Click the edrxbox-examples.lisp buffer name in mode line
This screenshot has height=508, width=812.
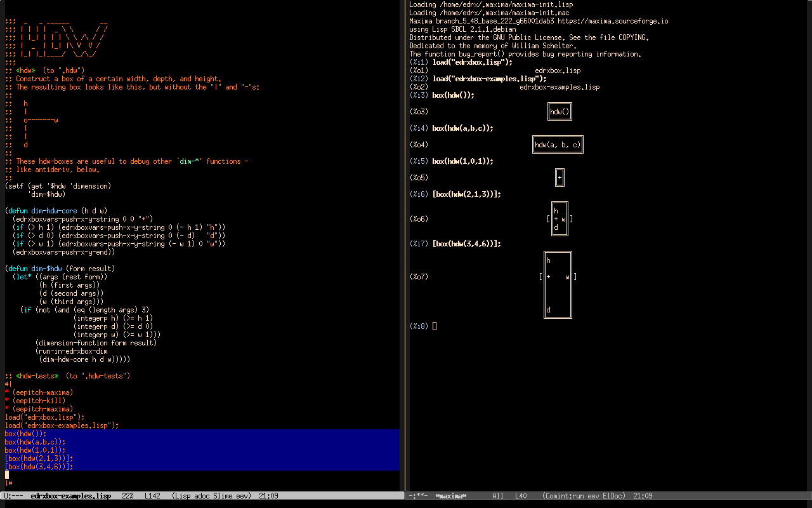(70, 496)
